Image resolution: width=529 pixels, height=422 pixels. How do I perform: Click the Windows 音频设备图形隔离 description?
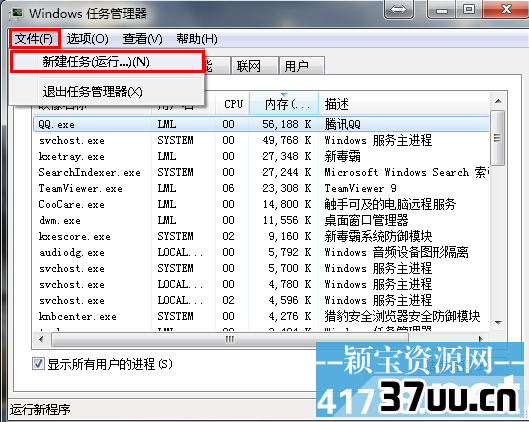(396, 252)
